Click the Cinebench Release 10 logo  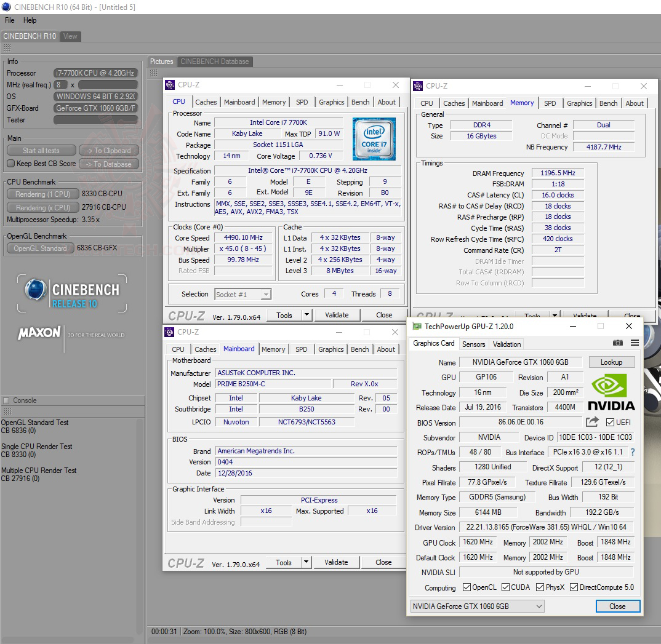coord(72,293)
